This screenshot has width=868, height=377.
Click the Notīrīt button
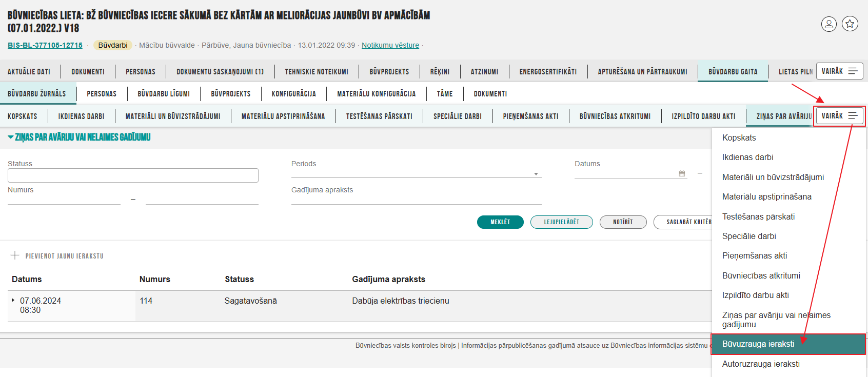point(623,222)
